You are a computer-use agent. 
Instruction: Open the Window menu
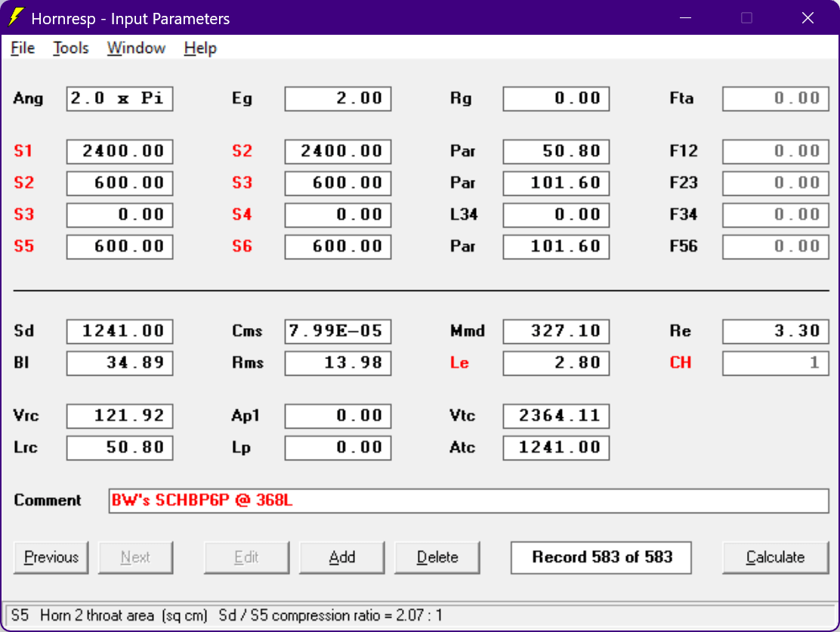pyautogui.click(x=136, y=48)
